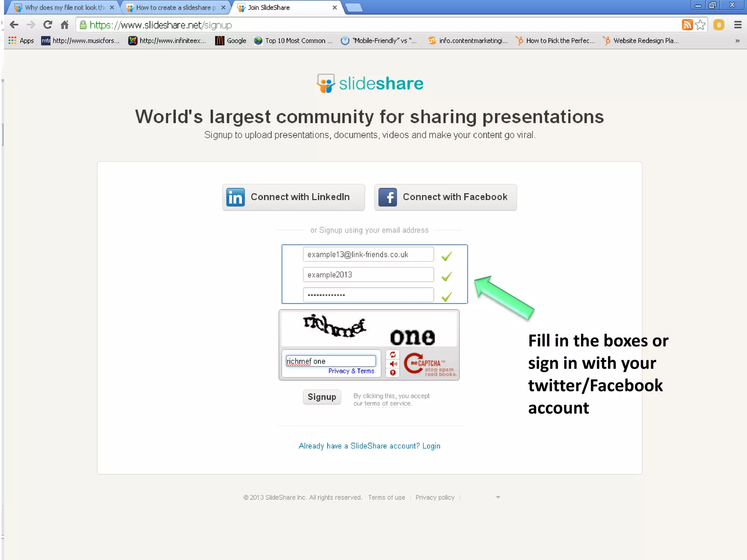Viewport: 747px width, 560px height.
Task: Open the footer language dropdown arrow
Action: click(x=498, y=497)
